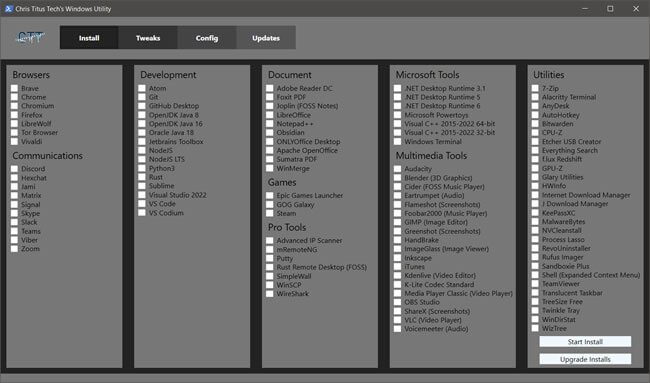
Task: Check the CPU-Z checkbox
Action: click(x=535, y=133)
